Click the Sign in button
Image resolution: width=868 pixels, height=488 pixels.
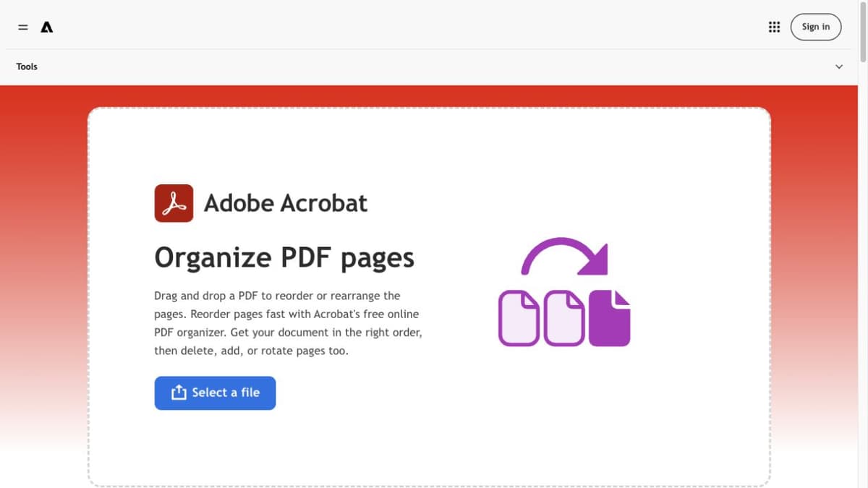click(816, 27)
